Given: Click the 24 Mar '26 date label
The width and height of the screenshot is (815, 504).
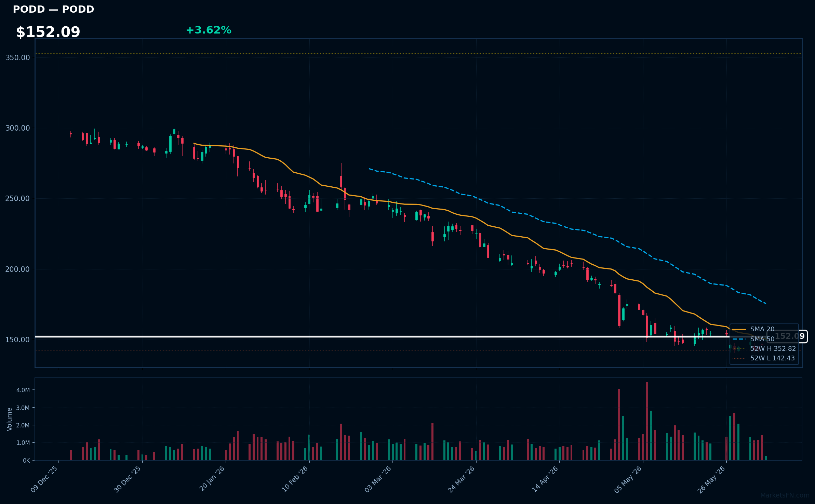Looking at the screenshot, I should click(x=462, y=479).
